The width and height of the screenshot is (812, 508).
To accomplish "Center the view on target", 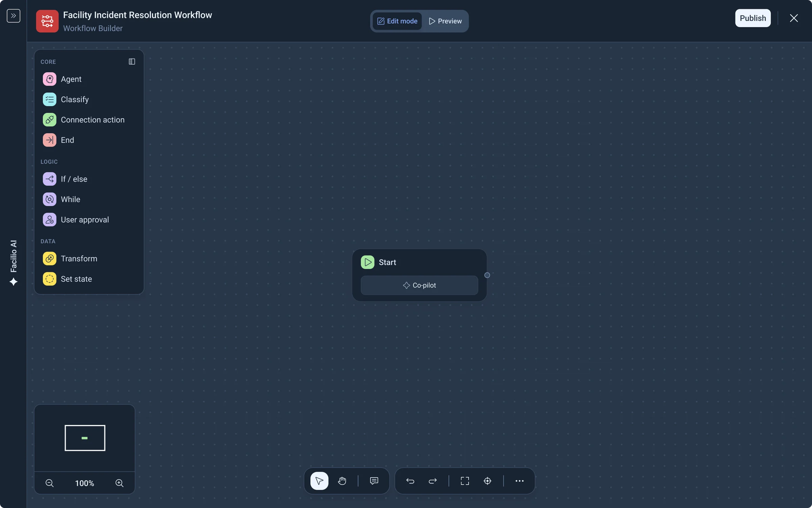I will click(x=487, y=481).
